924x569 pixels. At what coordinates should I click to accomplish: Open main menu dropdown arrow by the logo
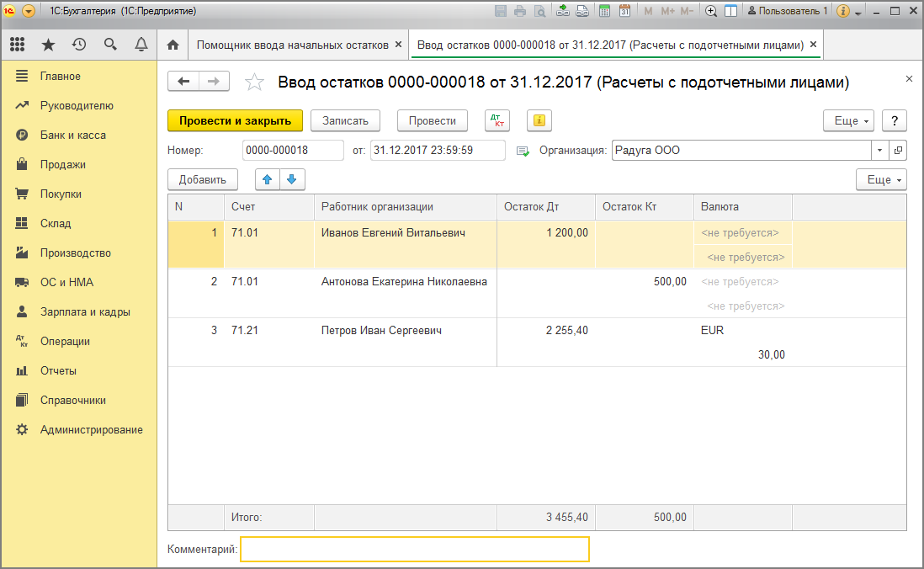tap(29, 11)
